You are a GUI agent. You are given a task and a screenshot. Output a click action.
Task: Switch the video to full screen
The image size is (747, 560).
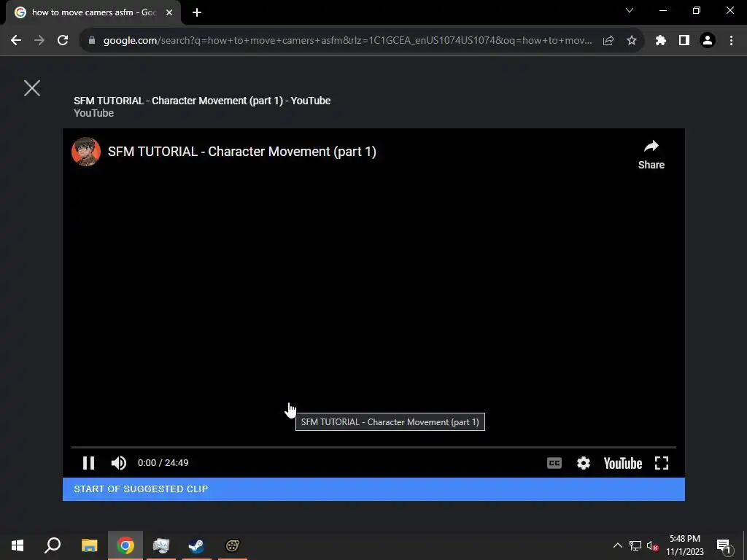662,463
